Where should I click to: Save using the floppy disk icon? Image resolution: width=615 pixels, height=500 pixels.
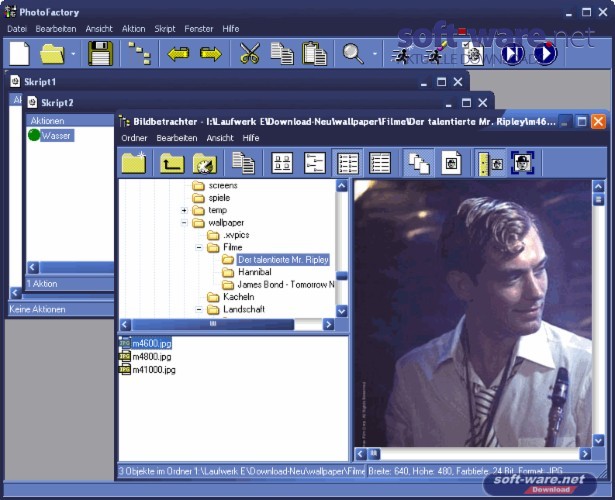100,53
